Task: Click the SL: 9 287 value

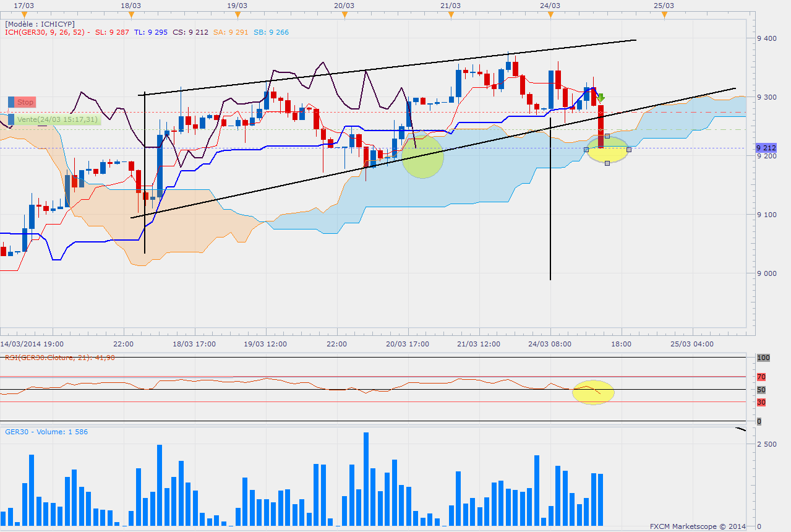Action: click(112, 32)
